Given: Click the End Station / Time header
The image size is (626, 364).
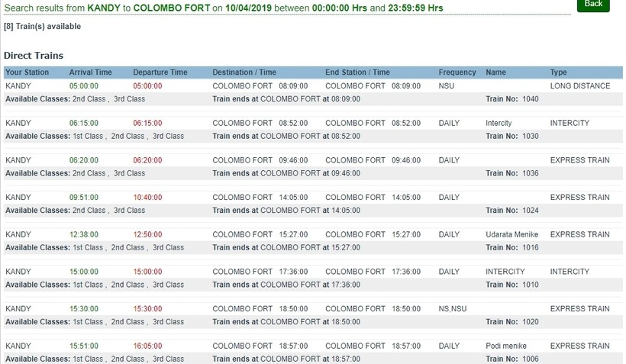Looking at the screenshot, I should 357,72.
